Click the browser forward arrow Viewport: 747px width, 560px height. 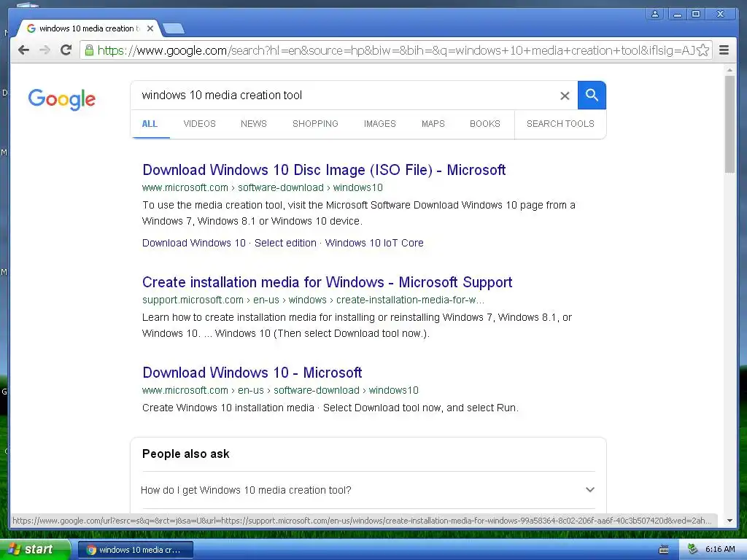(x=44, y=50)
